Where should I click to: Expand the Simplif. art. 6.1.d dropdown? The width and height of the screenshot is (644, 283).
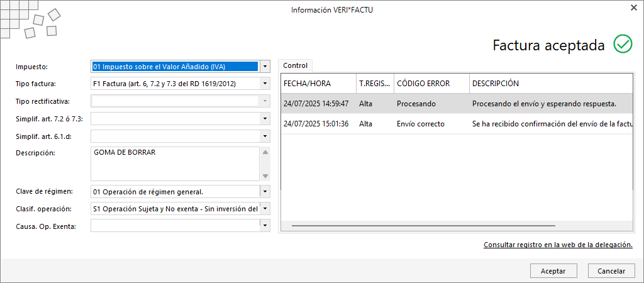pyautogui.click(x=265, y=136)
